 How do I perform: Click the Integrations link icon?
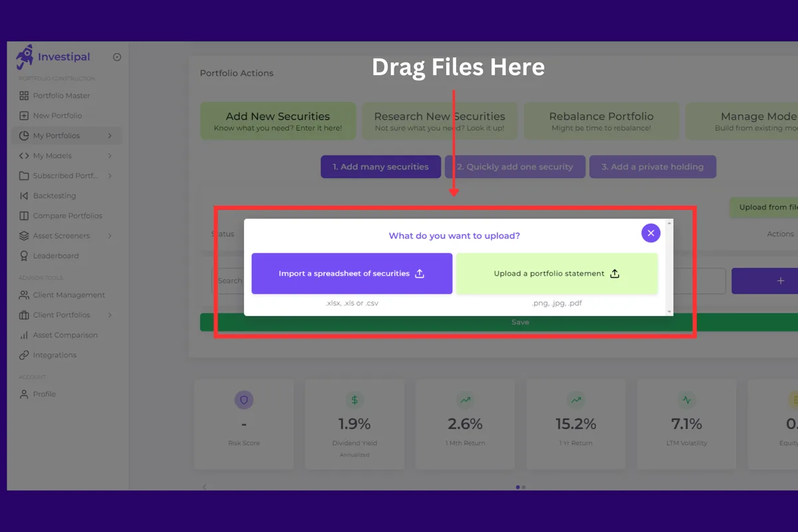pos(23,354)
